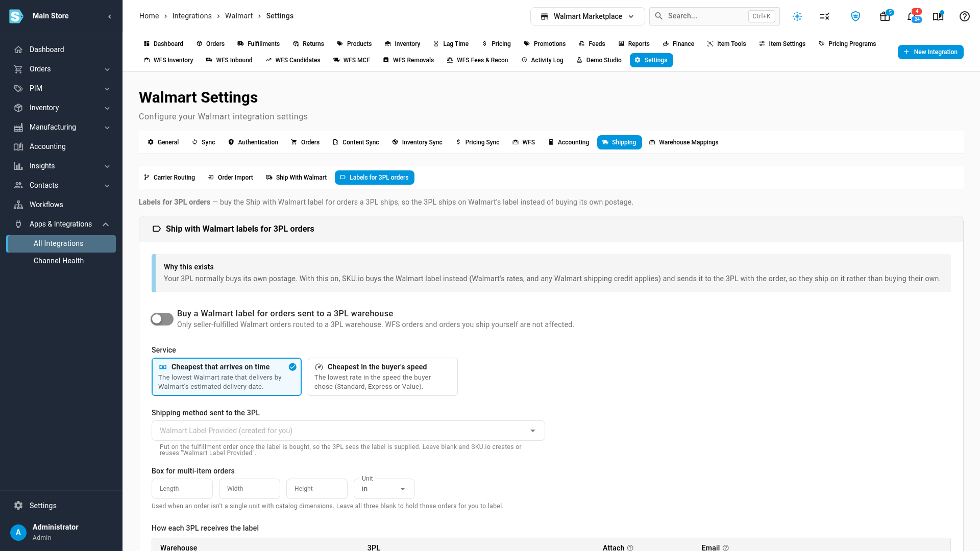Collapse Apps & Integrations section
The height and width of the screenshot is (551, 980).
61,224
